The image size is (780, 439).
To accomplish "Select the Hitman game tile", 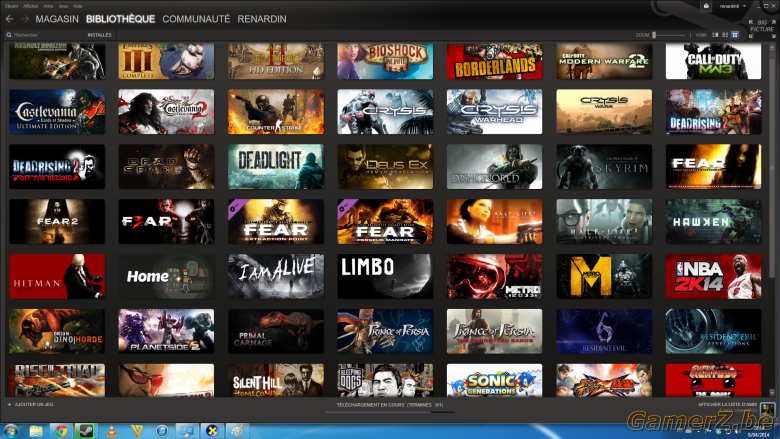I will [57, 276].
